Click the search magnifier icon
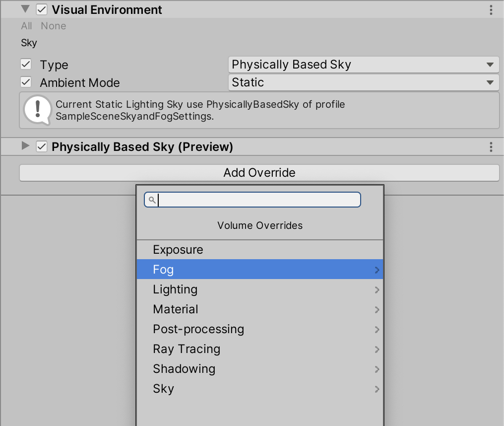The height and width of the screenshot is (426, 504). pyautogui.click(x=152, y=200)
